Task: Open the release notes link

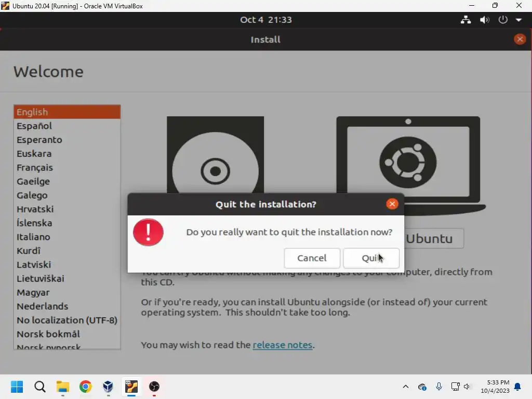Action: pyautogui.click(x=282, y=345)
